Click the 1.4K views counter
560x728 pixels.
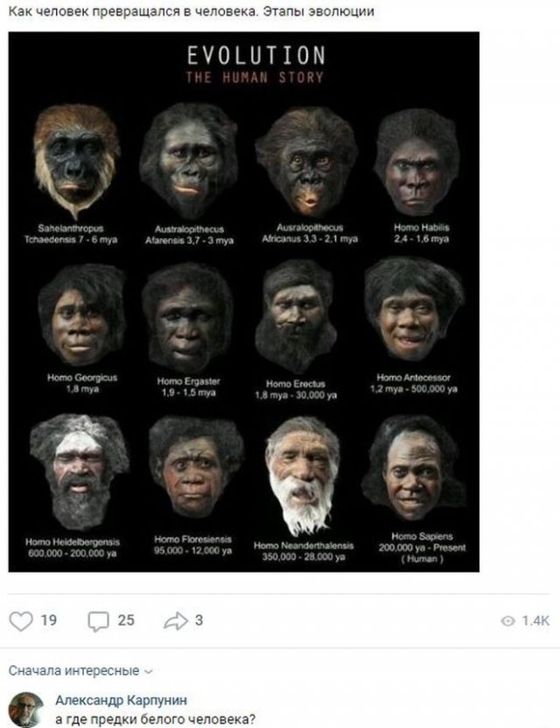[535, 620]
